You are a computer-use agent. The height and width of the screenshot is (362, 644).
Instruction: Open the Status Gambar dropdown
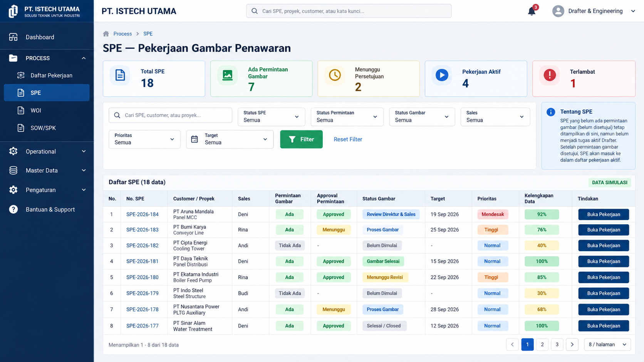coord(422,117)
